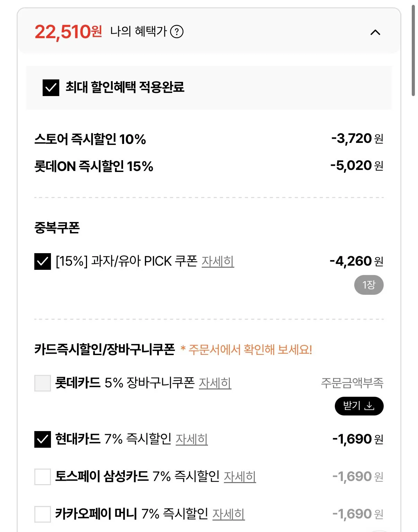Screen dimensions: 418x532
Task: Click the 1장 coupon count badge
Action: click(368, 285)
